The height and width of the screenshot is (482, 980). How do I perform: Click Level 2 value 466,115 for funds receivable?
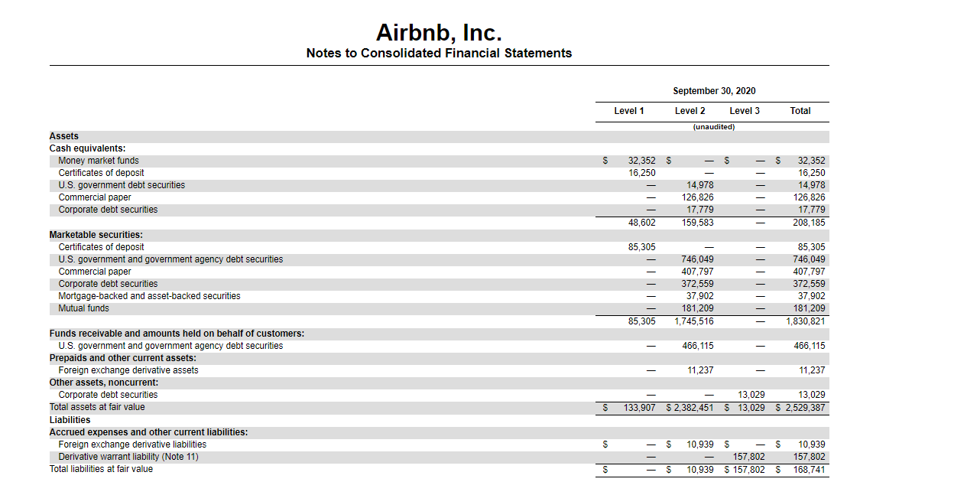point(697,346)
